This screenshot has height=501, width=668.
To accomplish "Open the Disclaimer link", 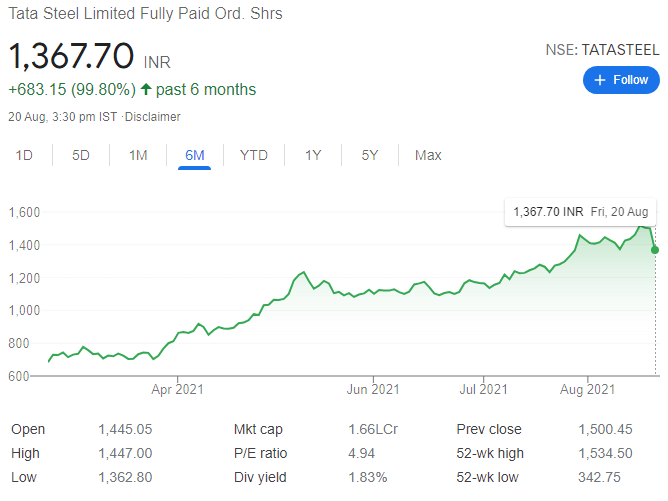I will point(153,117).
